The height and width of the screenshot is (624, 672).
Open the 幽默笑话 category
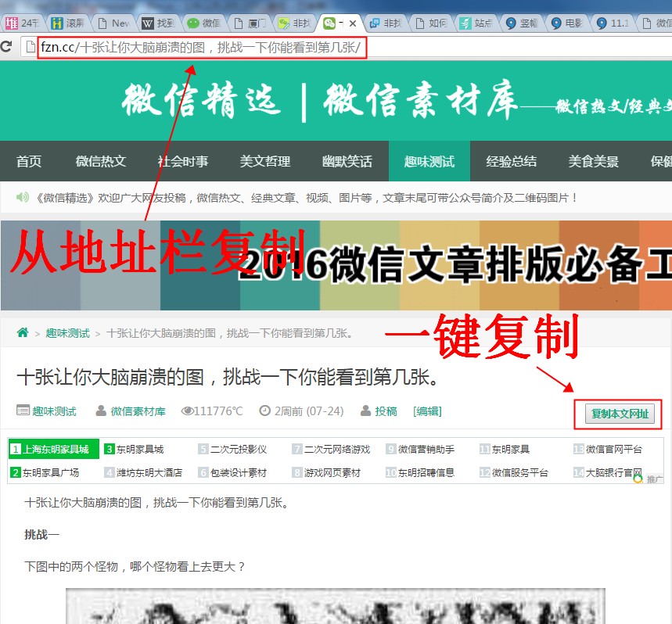(x=347, y=161)
